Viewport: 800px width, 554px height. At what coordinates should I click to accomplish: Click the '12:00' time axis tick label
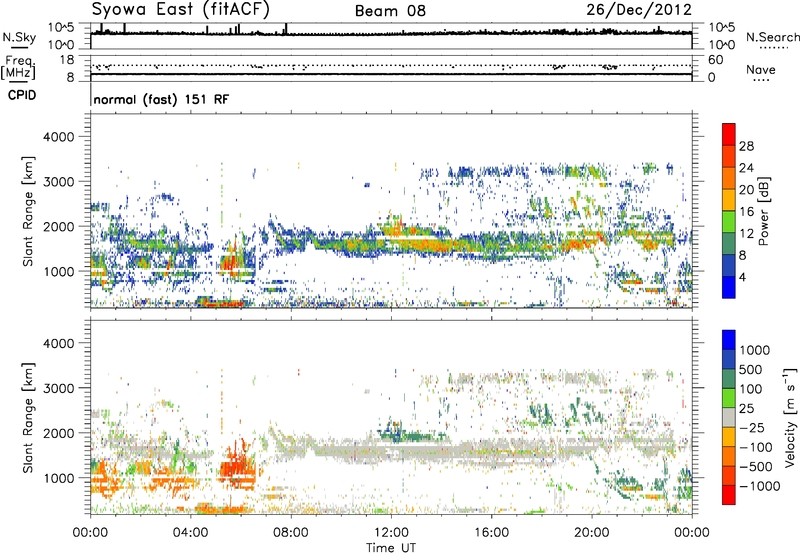click(391, 533)
